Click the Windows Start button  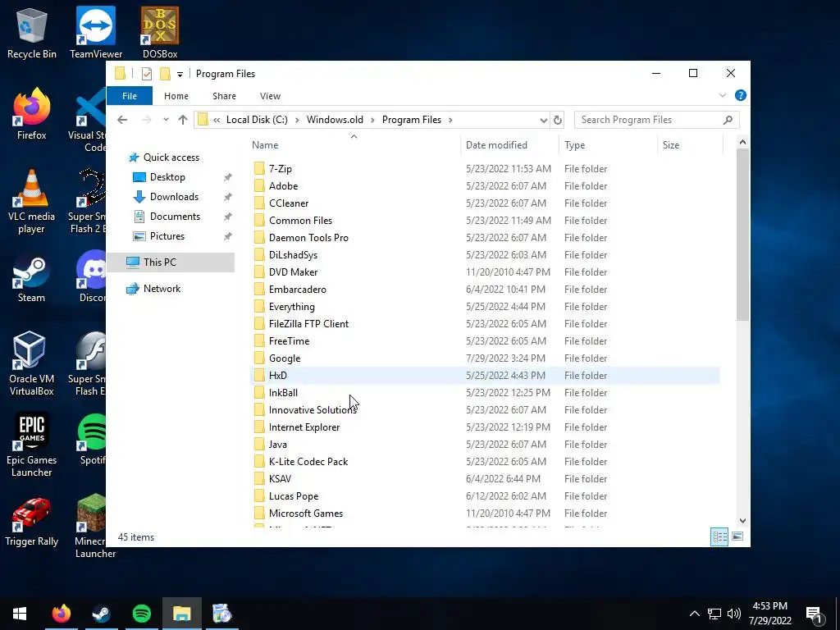point(20,614)
